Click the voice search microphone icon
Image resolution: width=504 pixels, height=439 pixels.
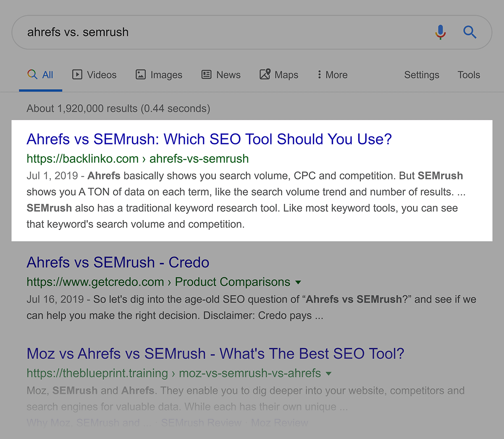440,32
